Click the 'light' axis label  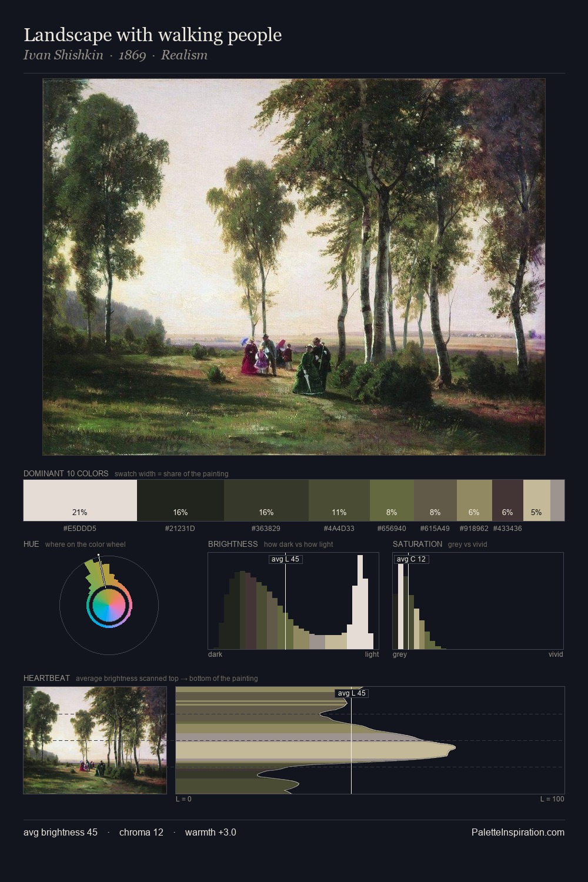click(372, 654)
